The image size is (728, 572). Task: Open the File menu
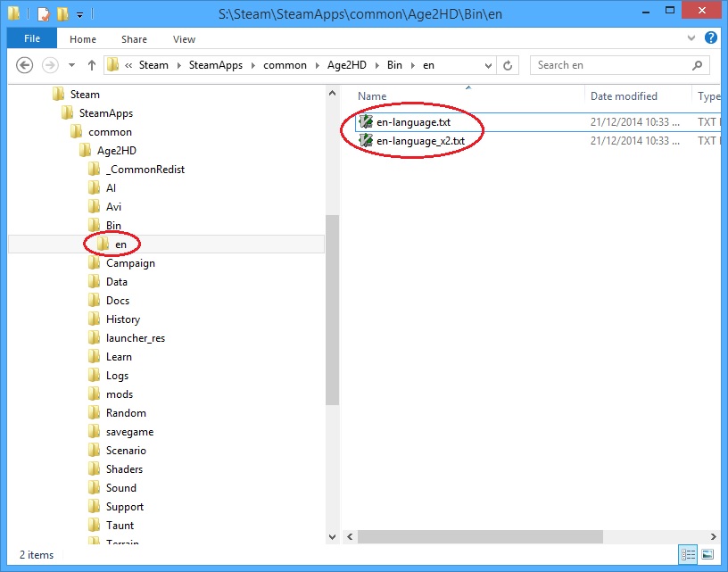[x=32, y=38]
